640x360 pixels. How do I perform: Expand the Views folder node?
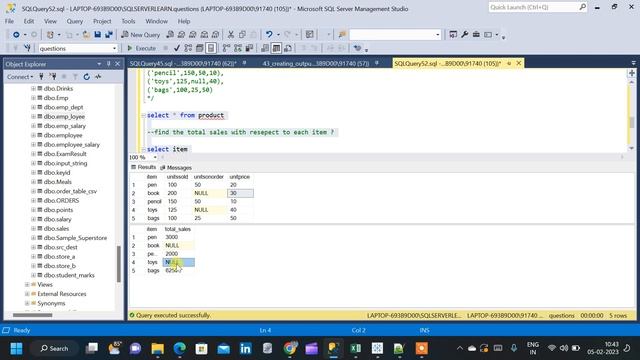27,284
